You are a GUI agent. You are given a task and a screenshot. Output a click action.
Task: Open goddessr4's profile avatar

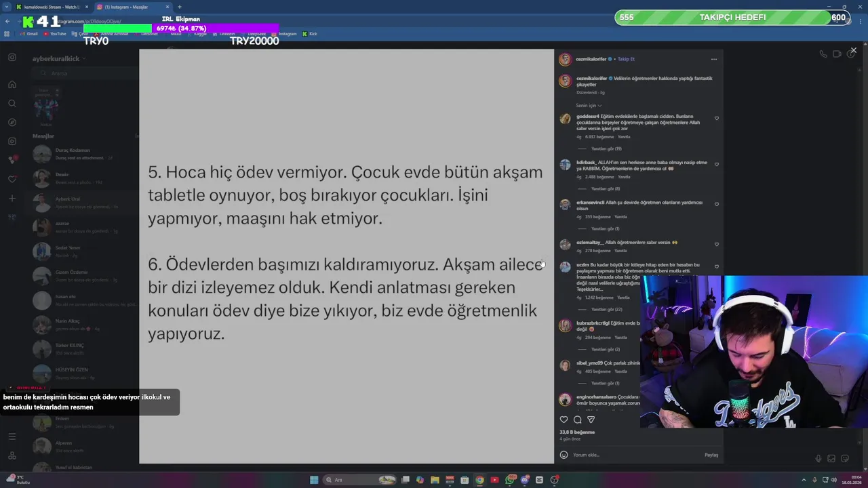coord(565,119)
